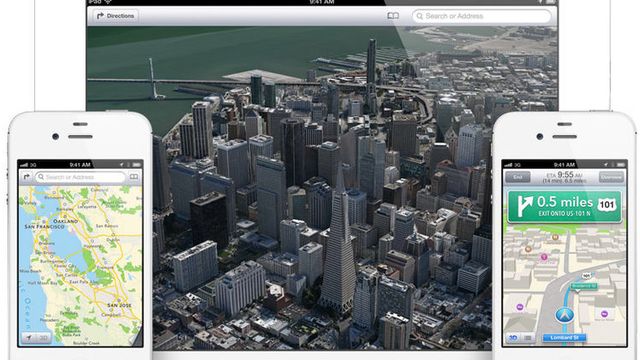Focus the left iPhone Search or Address field
Screen dimensions: 640x360
pos(80,177)
